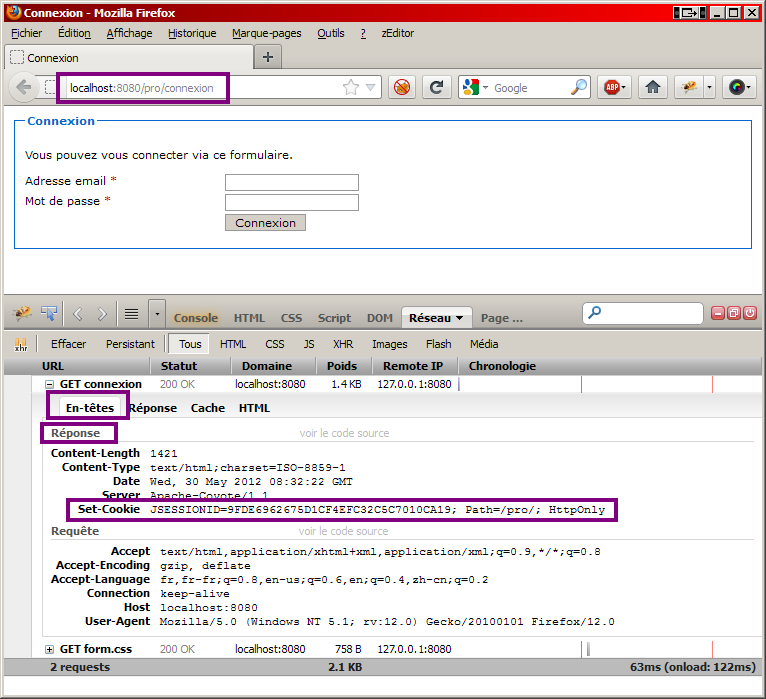This screenshot has width=766, height=699.
Task: Click Firebug's forward arrow button
Action: [x=102, y=314]
